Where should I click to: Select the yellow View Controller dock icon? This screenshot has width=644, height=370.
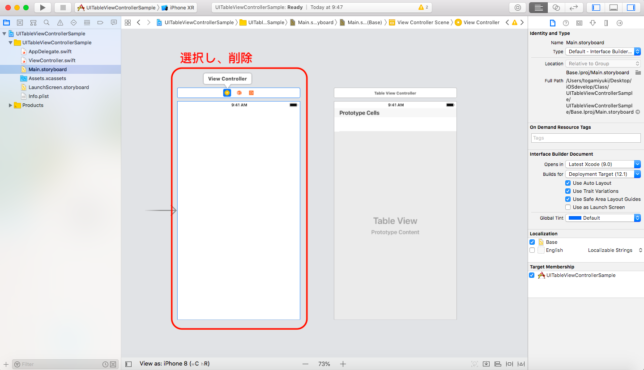pos(227,93)
